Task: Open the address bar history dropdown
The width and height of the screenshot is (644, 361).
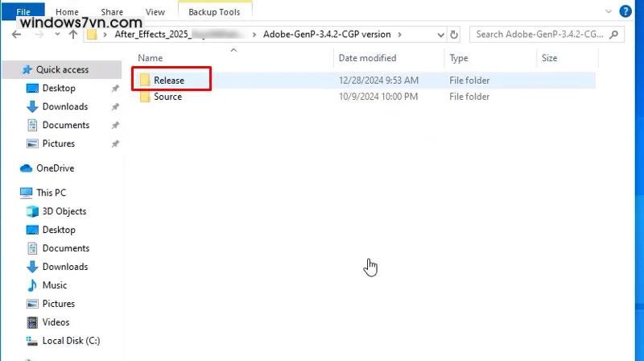Action: pyautogui.click(x=438, y=35)
